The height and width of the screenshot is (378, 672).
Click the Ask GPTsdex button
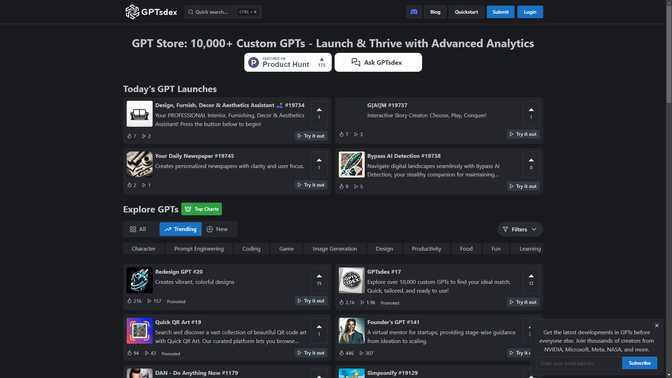[x=378, y=63]
